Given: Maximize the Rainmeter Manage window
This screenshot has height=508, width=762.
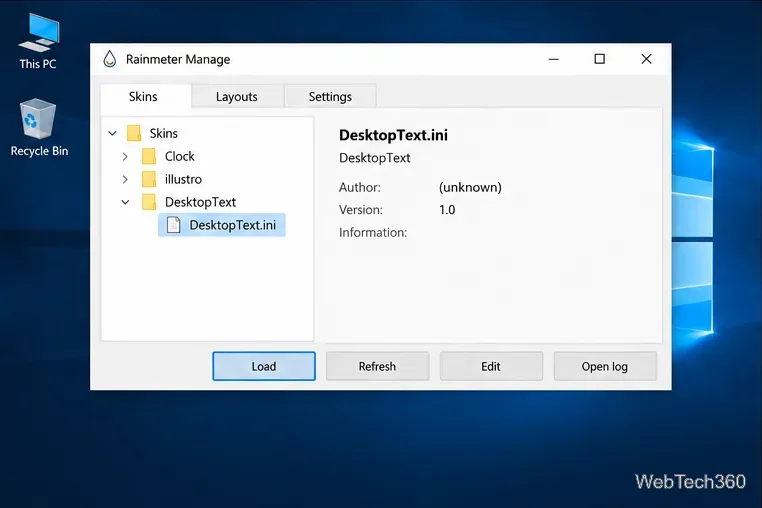Looking at the screenshot, I should (x=600, y=59).
